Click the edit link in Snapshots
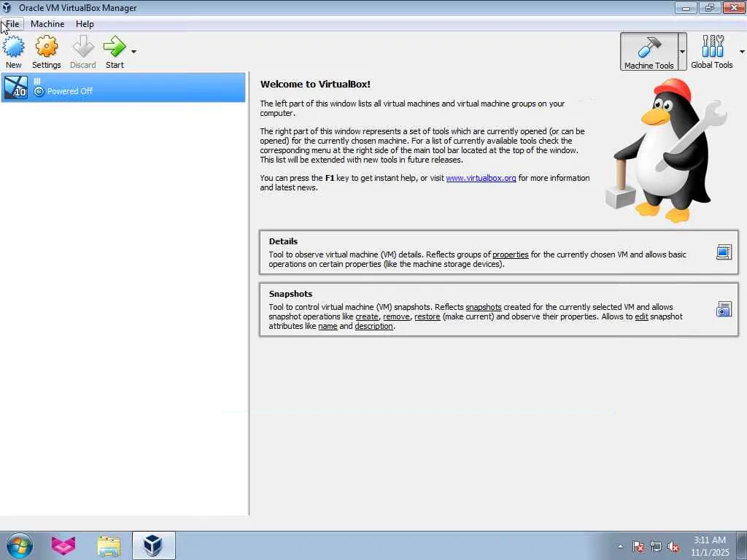The height and width of the screenshot is (560, 747). click(641, 316)
